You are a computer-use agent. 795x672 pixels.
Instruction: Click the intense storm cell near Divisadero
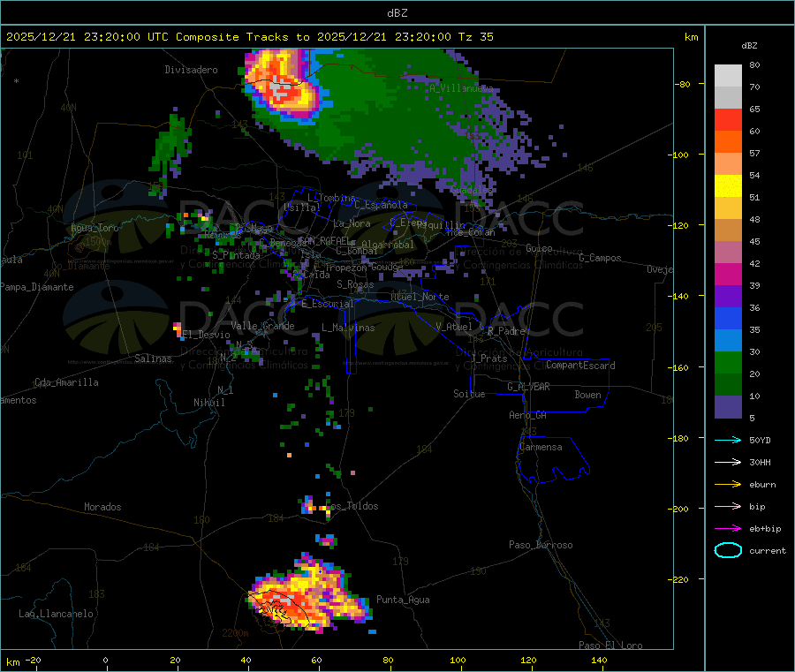(284, 87)
